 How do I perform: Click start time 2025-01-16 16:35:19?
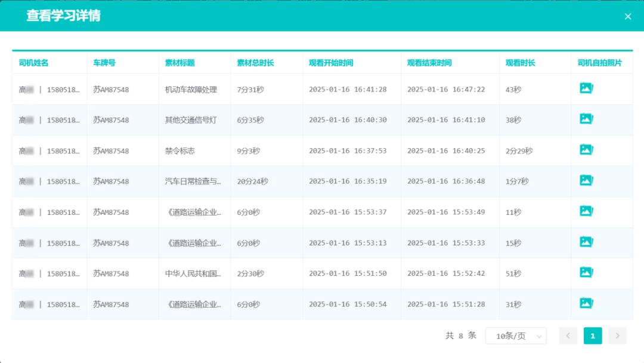348,181
